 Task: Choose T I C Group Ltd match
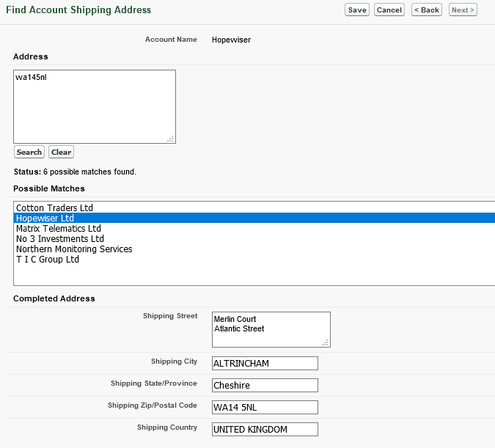click(255, 260)
